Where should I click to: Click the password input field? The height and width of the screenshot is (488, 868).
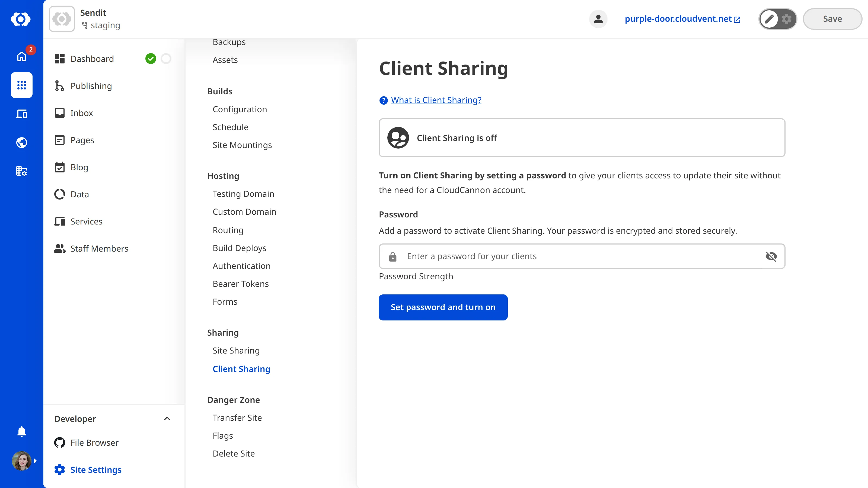pyautogui.click(x=573, y=256)
